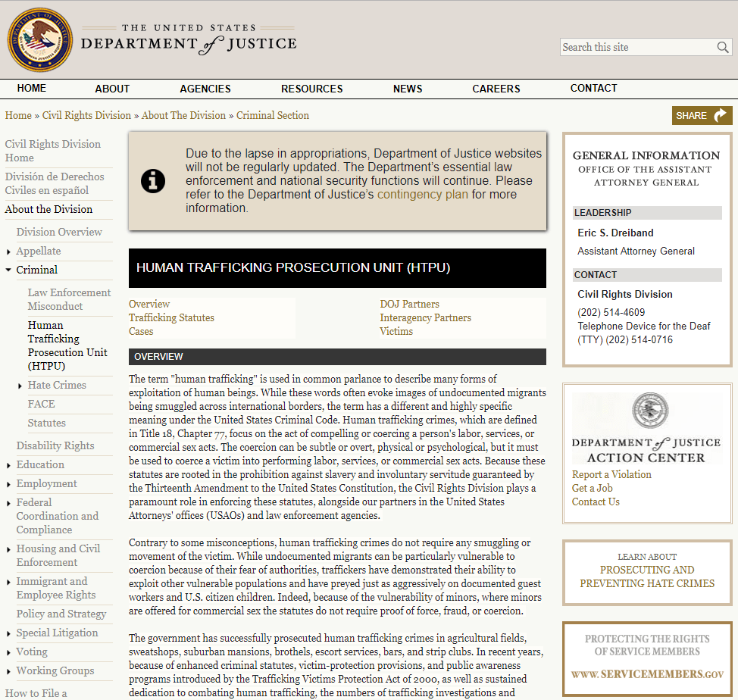Viewport: 738px width, 700px height.
Task: Click the info icon in the lapse notice
Action: 153,181
